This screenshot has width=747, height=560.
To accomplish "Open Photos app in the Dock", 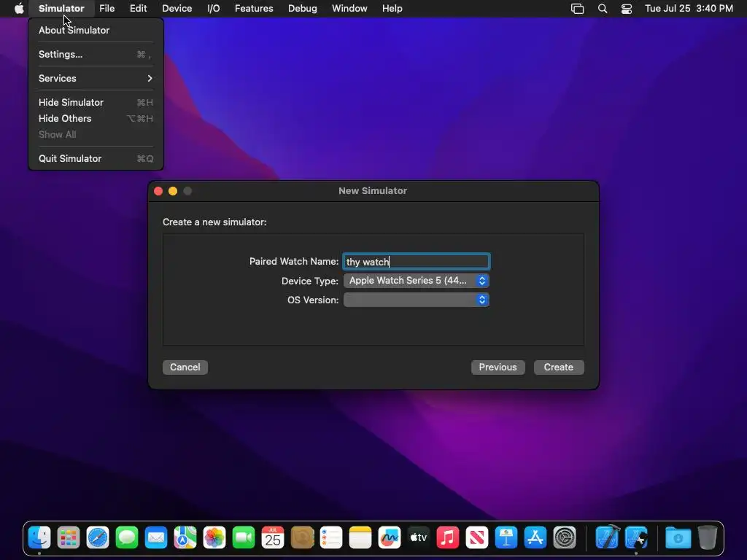I will coord(214,538).
